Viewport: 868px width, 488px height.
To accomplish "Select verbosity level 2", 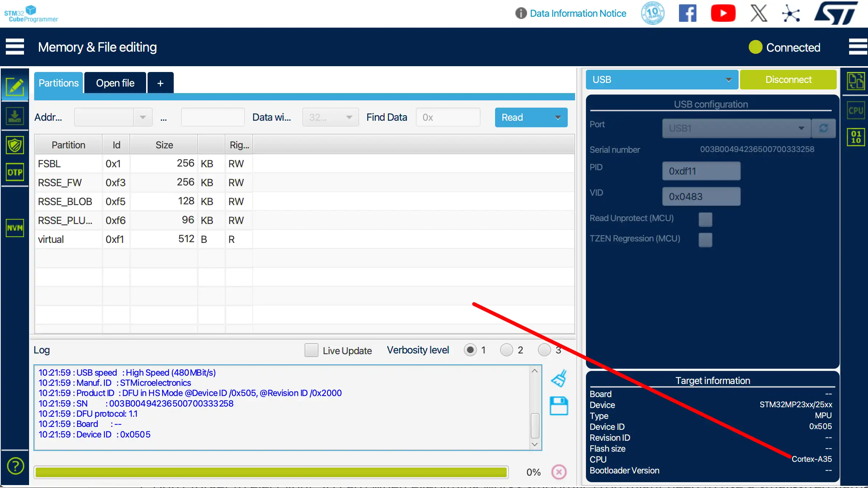I will pyautogui.click(x=506, y=350).
